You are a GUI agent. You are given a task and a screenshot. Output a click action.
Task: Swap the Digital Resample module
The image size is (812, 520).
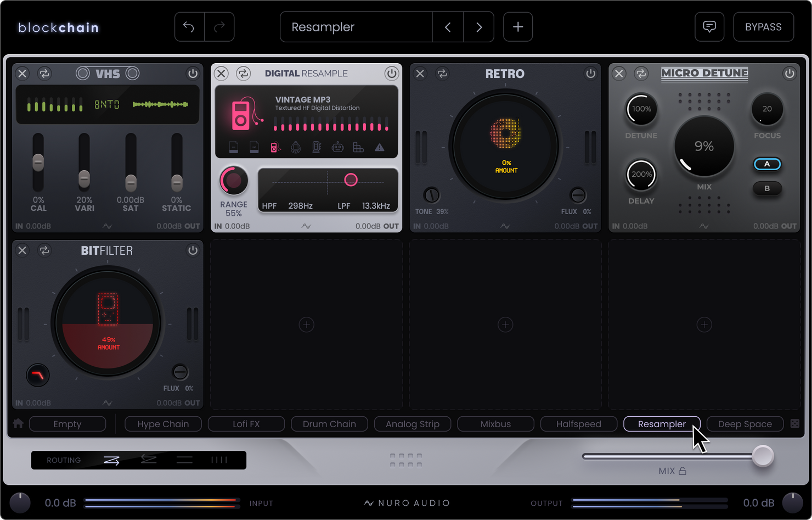[243, 73]
